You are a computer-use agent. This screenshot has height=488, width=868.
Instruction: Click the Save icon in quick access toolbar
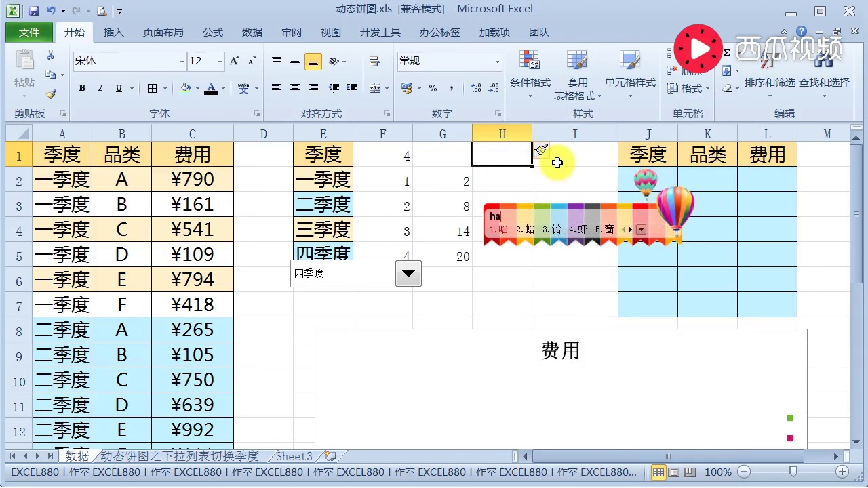[34, 10]
